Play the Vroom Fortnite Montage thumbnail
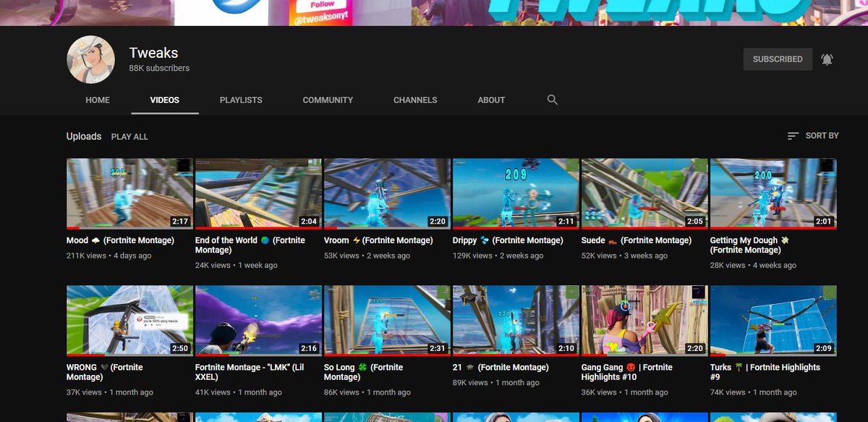 pyautogui.click(x=387, y=193)
